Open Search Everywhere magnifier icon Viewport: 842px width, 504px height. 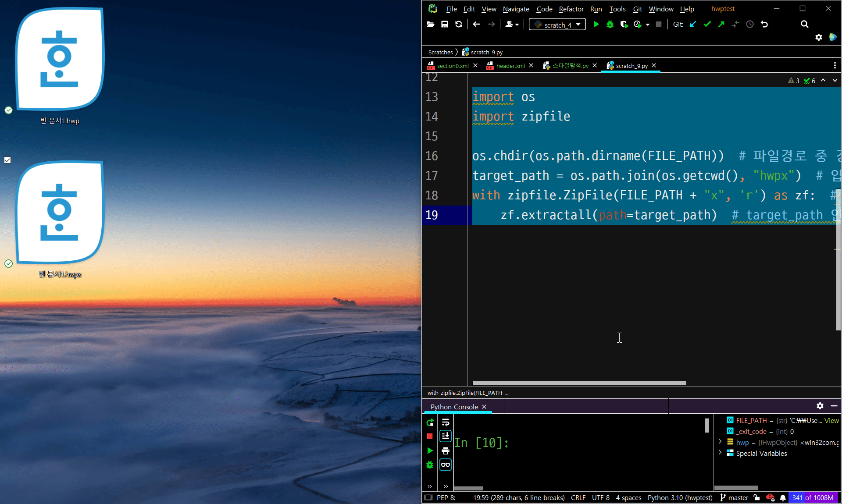pos(804,25)
